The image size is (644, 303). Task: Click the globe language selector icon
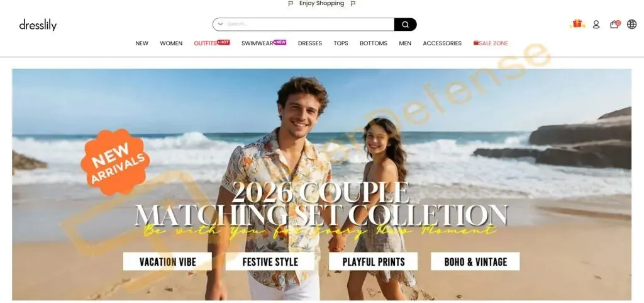pos(631,25)
